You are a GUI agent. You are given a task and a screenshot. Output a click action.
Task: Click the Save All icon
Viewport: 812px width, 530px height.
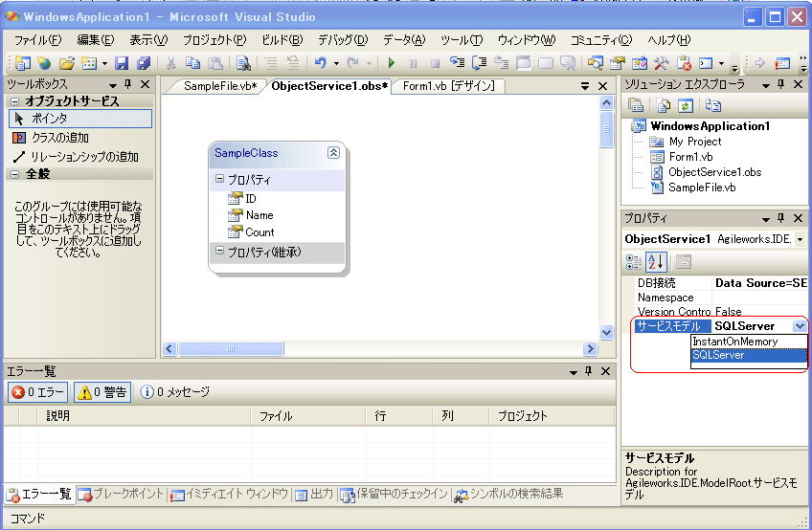click(144, 63)
